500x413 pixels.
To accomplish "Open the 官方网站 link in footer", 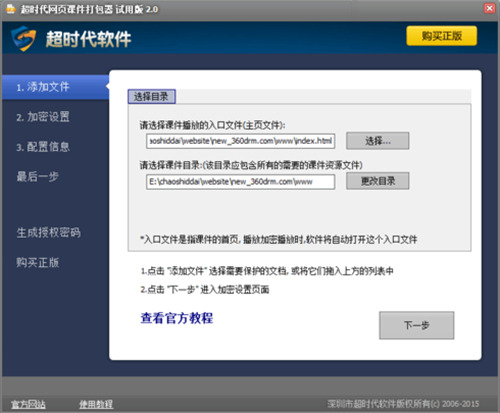I will pos(28,404).
